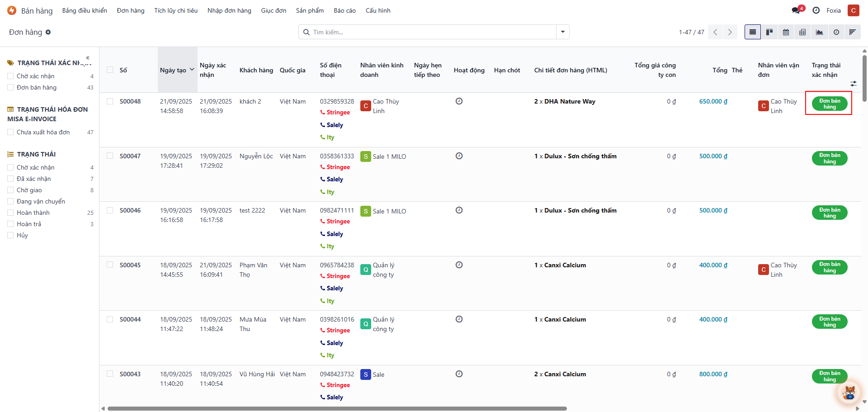This screenshot has width=868, height=412.
Task: Open conversations icon with 4 notifications
Action: coord(796,10)
